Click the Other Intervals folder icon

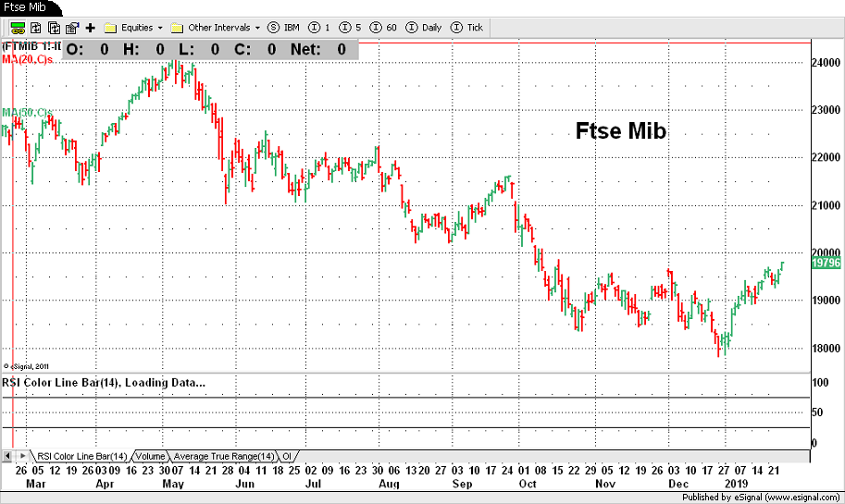178,28
